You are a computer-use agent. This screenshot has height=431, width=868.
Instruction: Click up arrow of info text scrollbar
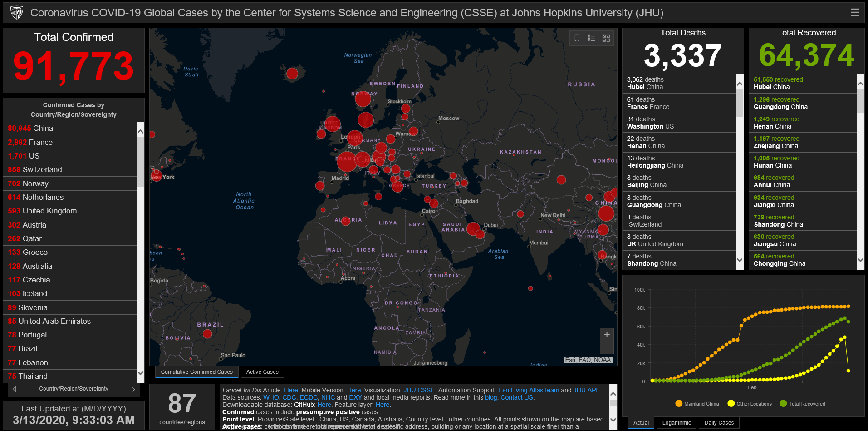(613, 394)
